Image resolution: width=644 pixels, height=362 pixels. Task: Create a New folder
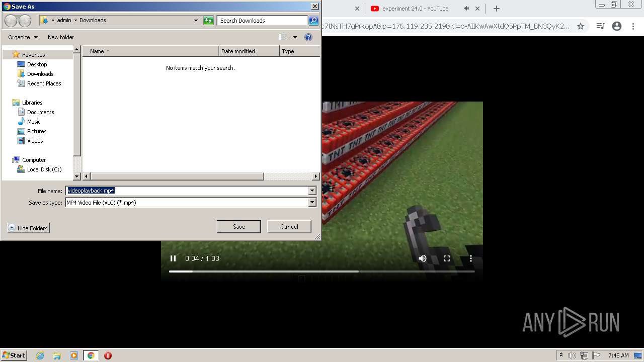click(x=61, y=37)
